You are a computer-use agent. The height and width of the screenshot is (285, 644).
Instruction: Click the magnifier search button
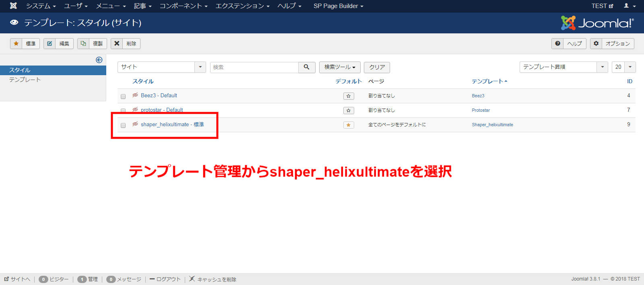point(307,67)
